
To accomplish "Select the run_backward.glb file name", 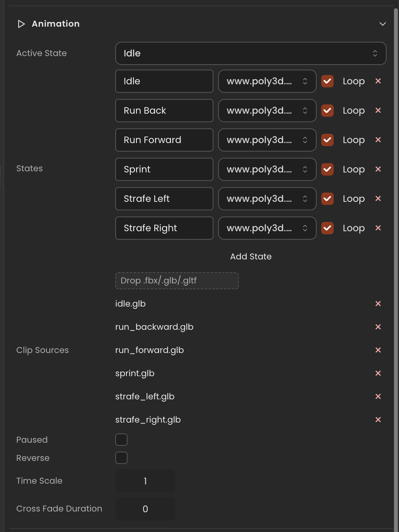I will 154,327.
